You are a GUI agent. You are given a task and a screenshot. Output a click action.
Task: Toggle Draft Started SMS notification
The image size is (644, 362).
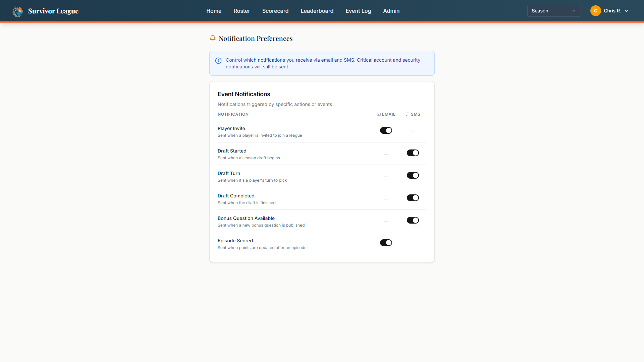(x=413, y=153)
